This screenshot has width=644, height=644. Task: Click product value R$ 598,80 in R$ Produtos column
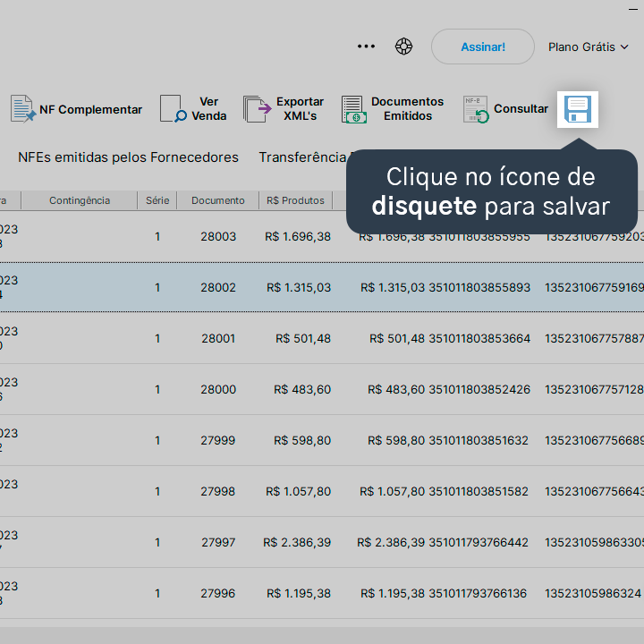pyautogui.click(x=302, y=440)
